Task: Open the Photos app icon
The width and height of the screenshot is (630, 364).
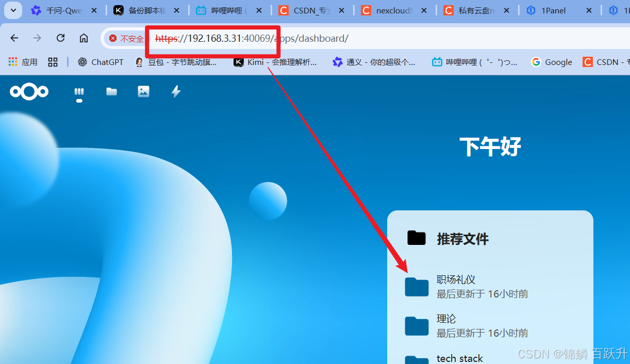Action: tap(143, 92)
